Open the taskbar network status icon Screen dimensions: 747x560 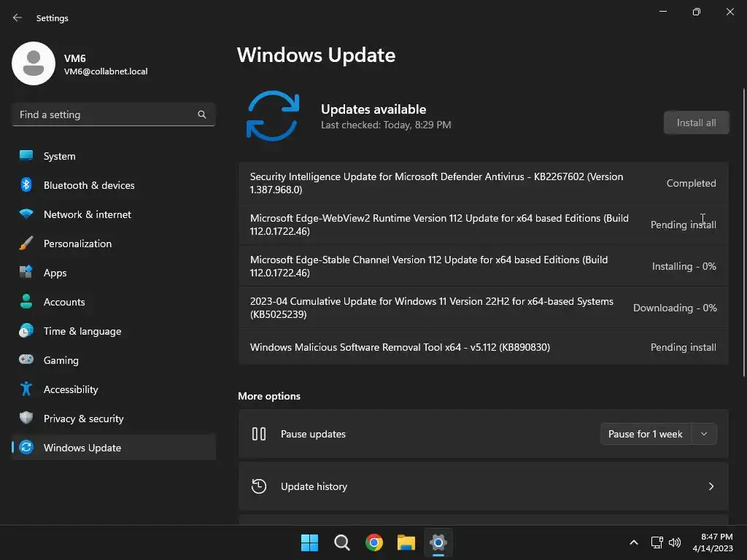point(657,542)
